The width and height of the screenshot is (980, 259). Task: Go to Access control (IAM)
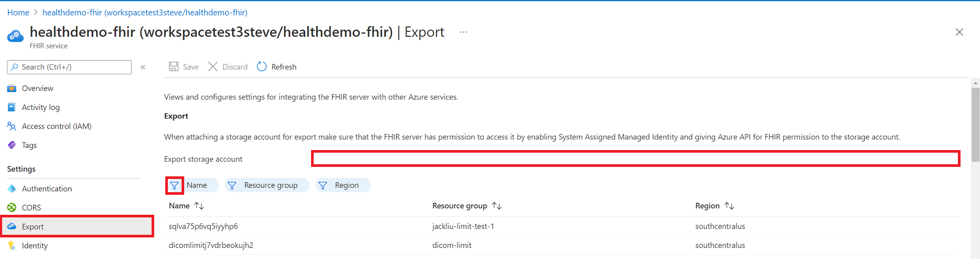tap(56, 126)
